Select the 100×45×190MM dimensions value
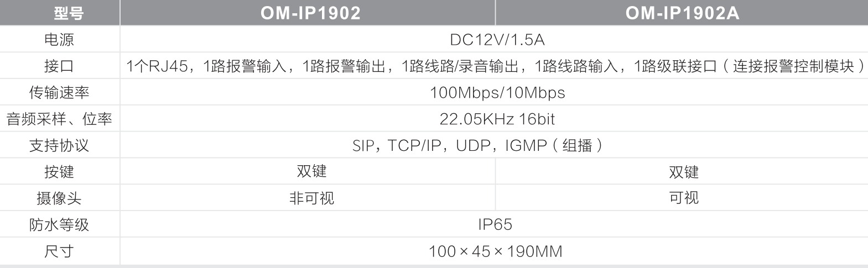This screenshot has width=868, height=268. (x=495, y=251)
